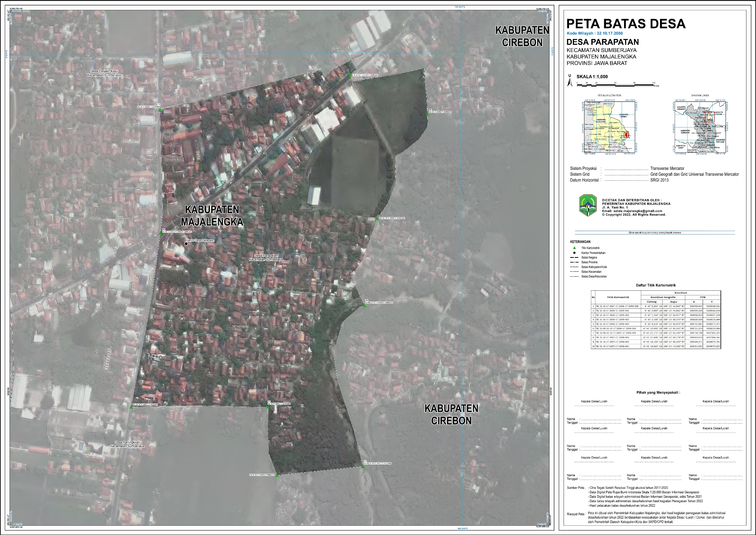The height and width of the screenshot is (535, 756).
Task: Click the Daftar Titik Kartometrik table title
Action: (x=656, y=285)
